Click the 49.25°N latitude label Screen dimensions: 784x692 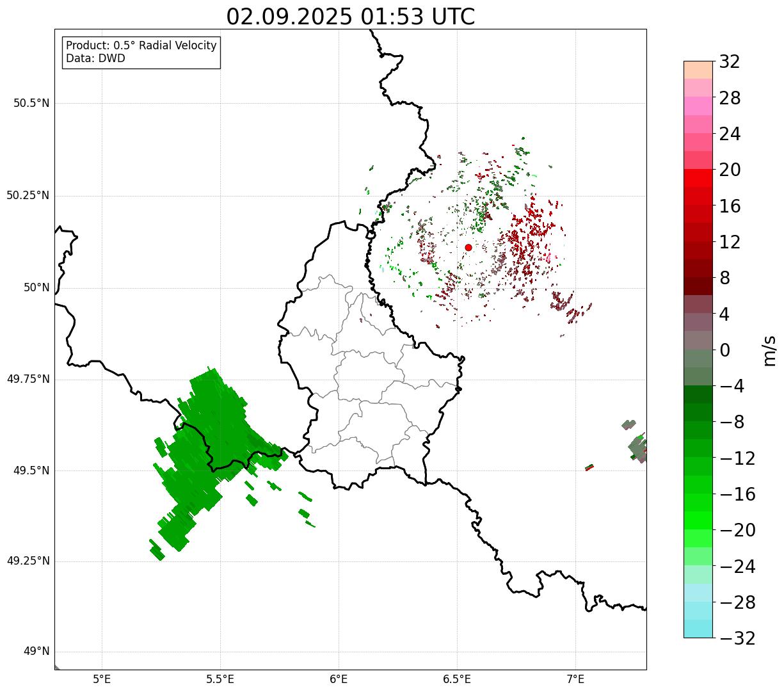click(x=28, y=561)
